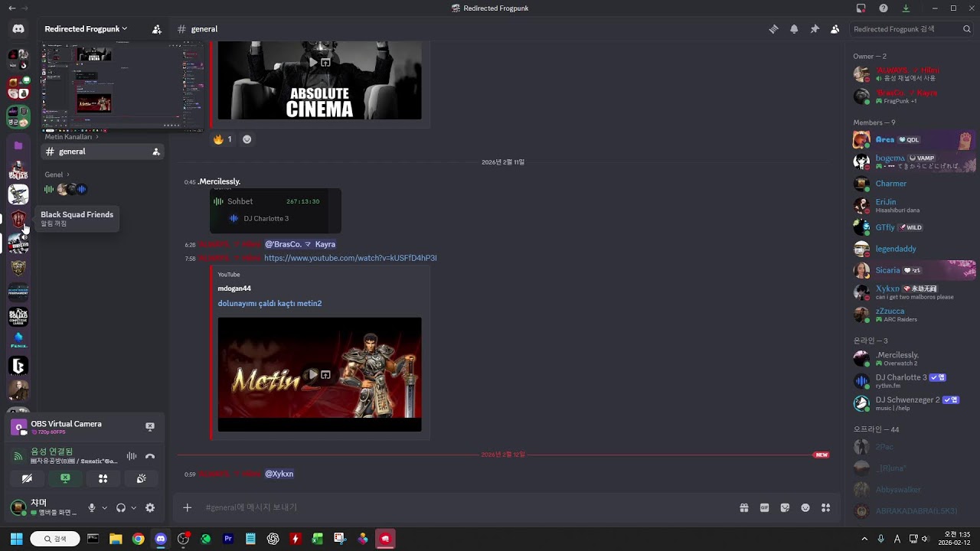Disconnect from voice channel

(x=150, y=456)
